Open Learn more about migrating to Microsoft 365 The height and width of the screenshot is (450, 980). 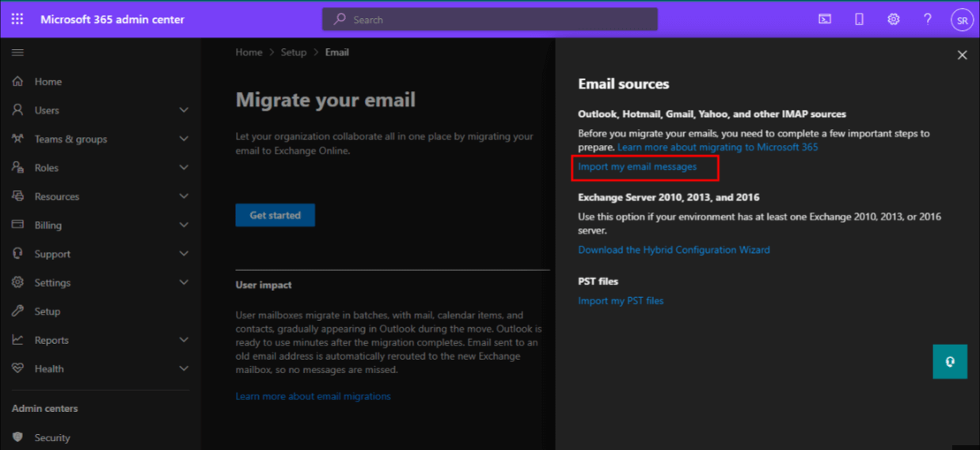click(718, 147)
